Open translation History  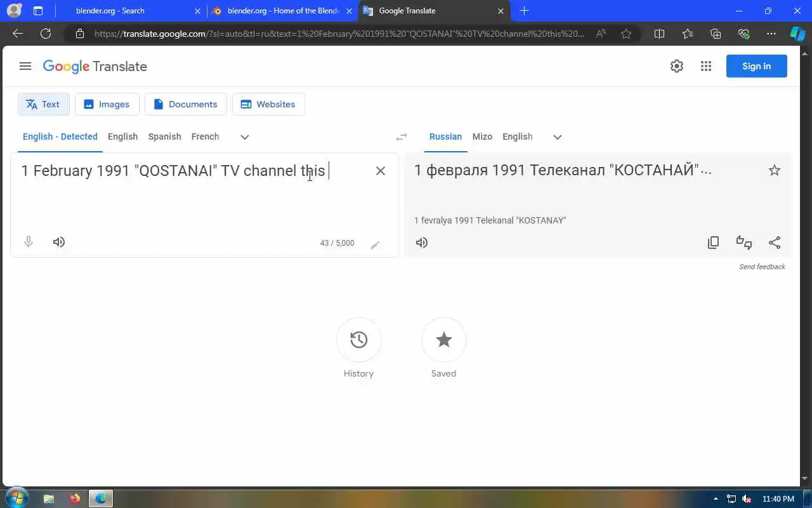click(x=359, y=340)
